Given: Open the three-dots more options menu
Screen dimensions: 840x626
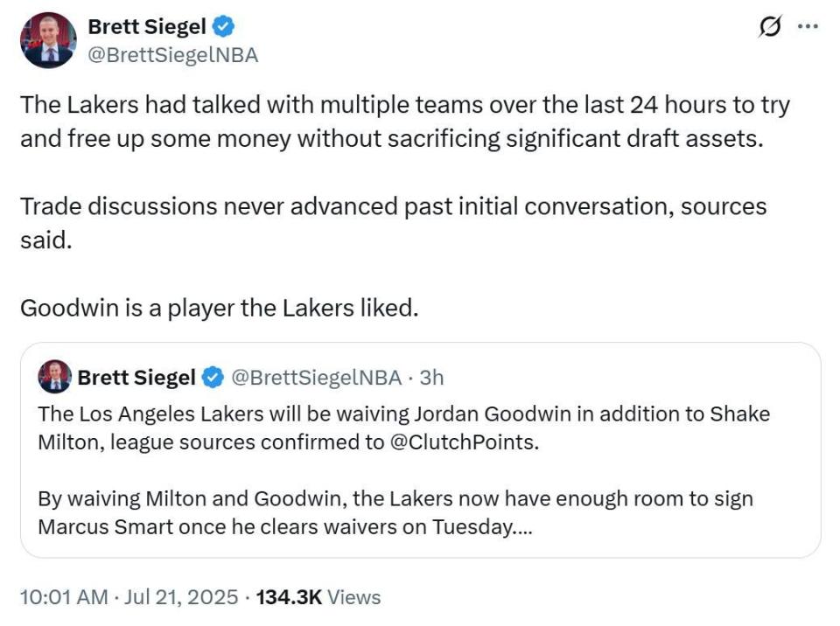Looking at the screenshot, I should pyautogui.click(x=808, y=25).
